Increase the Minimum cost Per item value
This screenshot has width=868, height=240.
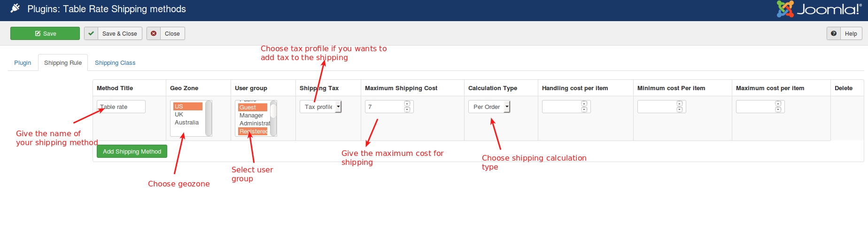coord(680,104)
